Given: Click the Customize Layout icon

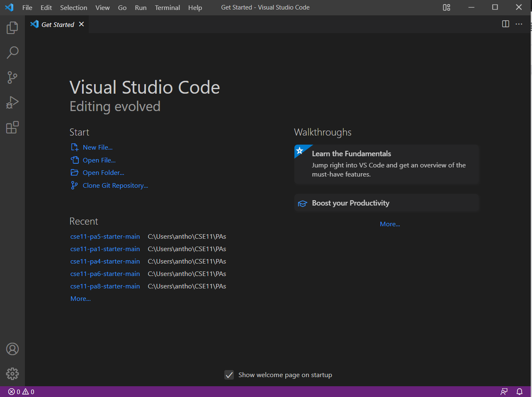Looking at the screenshot, I should click(446, 7).
